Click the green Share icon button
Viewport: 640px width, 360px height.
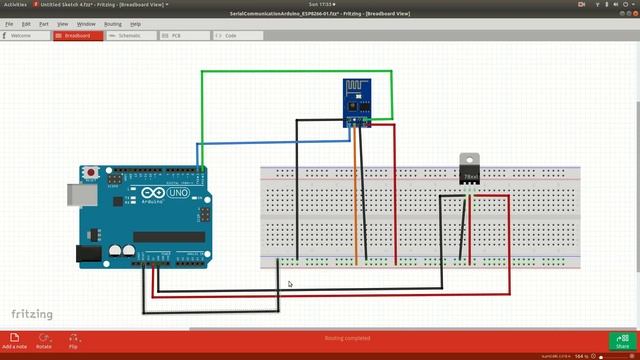click(x=622, y=341)
